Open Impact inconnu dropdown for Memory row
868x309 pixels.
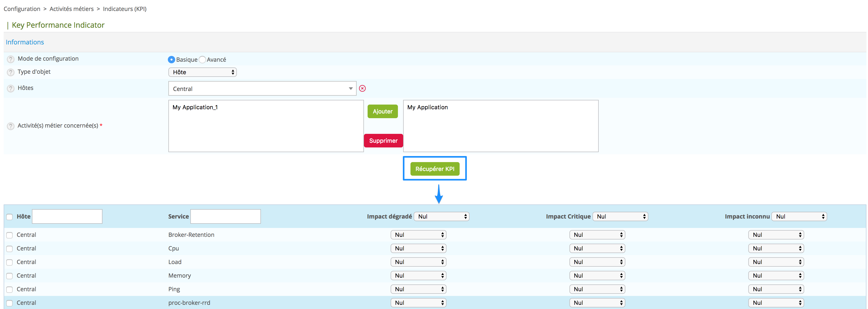pos(776,275)
